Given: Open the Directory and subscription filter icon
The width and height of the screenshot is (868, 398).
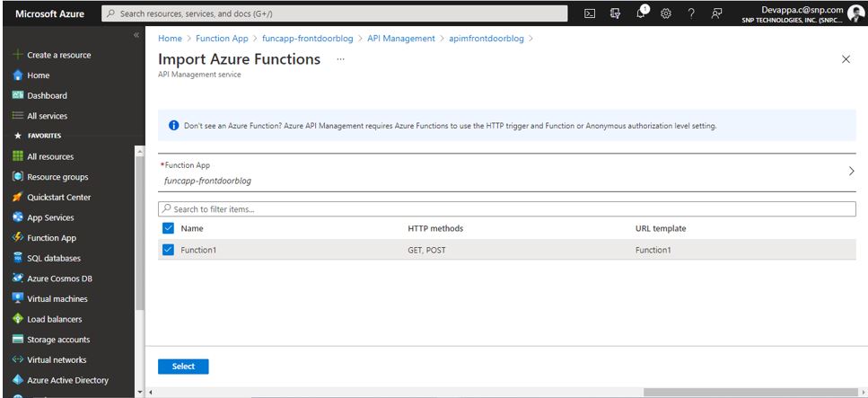Looking at the screenshot, I should pyautogui.click(x=615, y=13).
